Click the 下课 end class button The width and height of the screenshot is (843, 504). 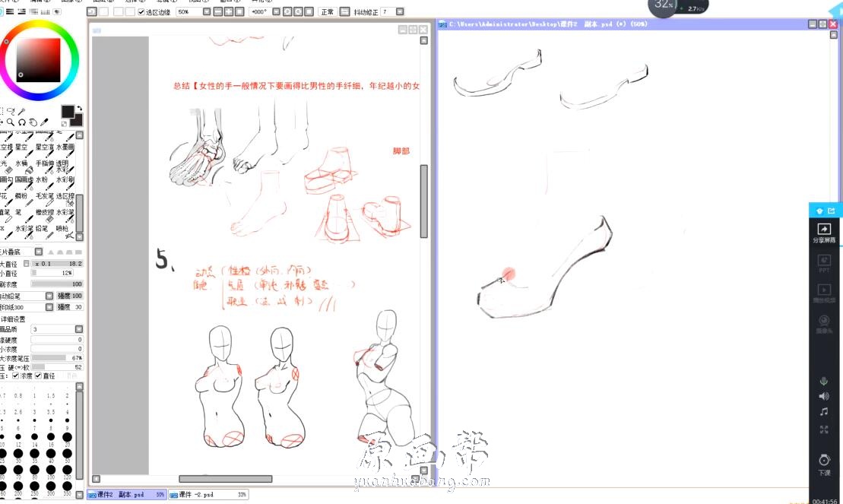(x=824, y=464)
